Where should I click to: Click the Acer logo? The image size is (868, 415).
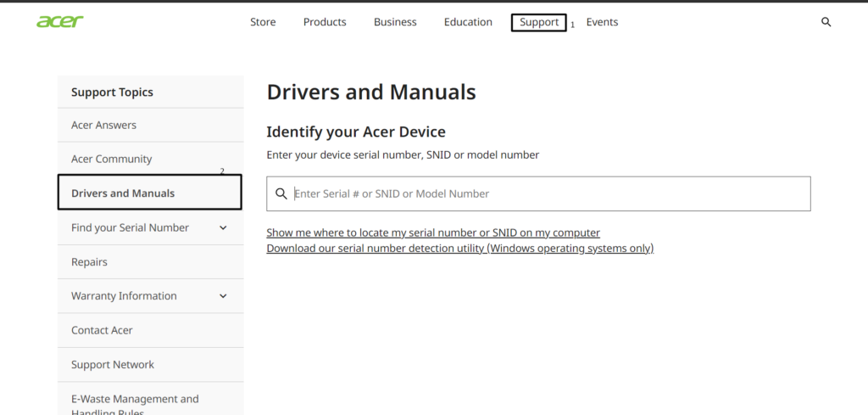(60, 21)
